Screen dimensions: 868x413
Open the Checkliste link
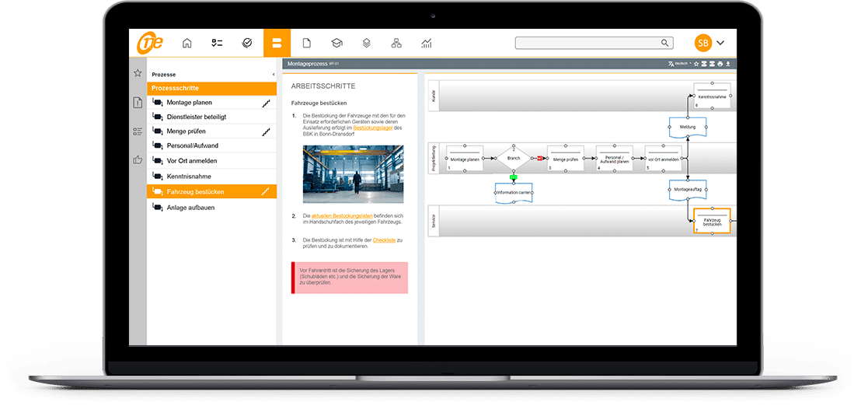click(384, 240)
